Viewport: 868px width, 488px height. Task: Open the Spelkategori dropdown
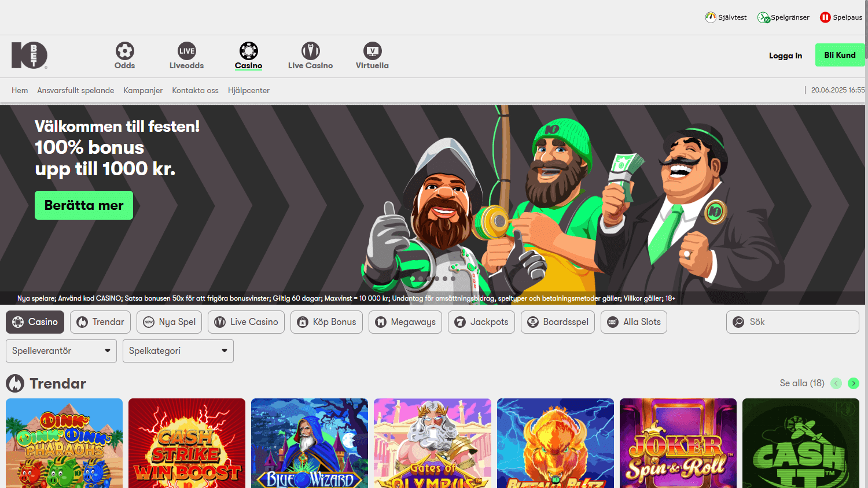178,351
